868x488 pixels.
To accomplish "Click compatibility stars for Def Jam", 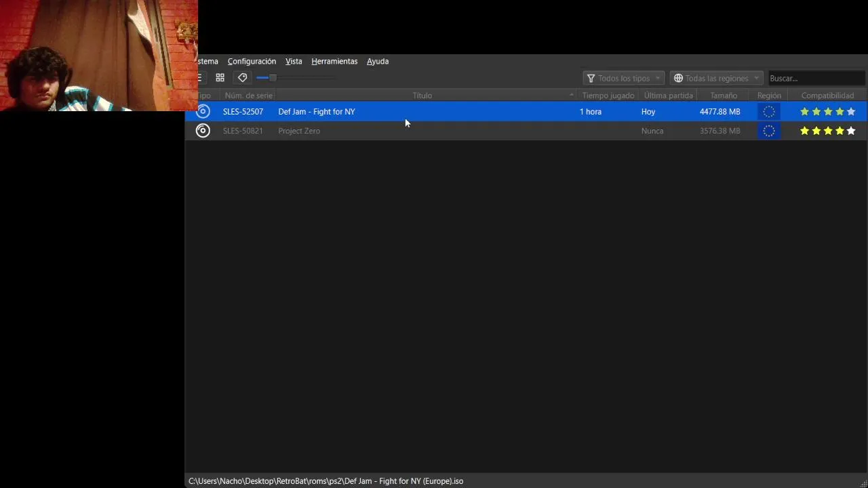I will 827,112.
